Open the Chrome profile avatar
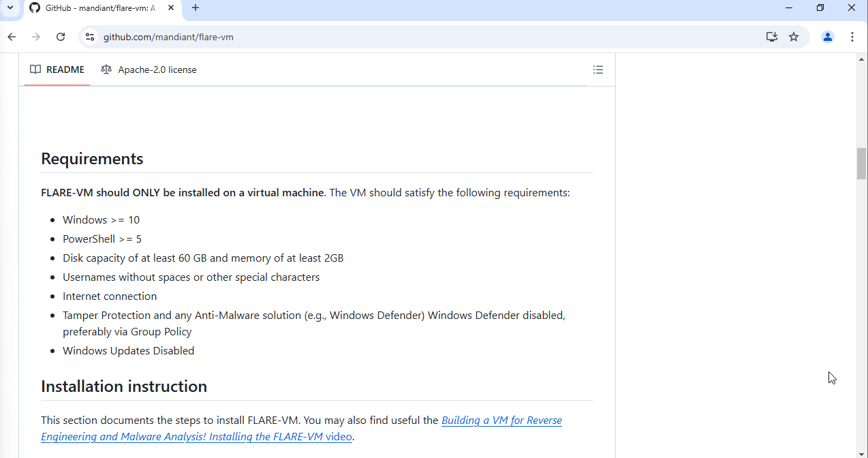868x458 pixels. pos(828,37)
